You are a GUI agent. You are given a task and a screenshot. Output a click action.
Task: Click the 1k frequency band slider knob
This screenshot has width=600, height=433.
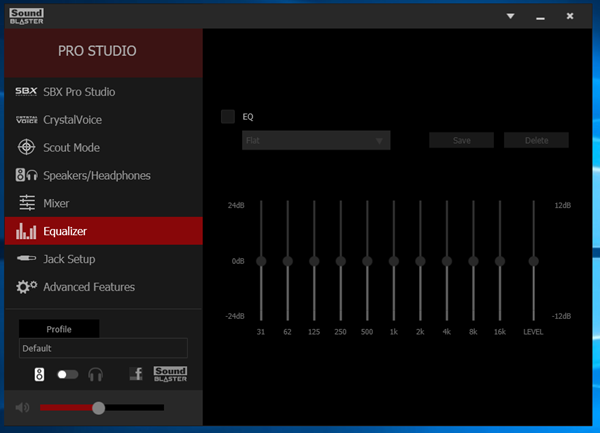pos(394,261)
